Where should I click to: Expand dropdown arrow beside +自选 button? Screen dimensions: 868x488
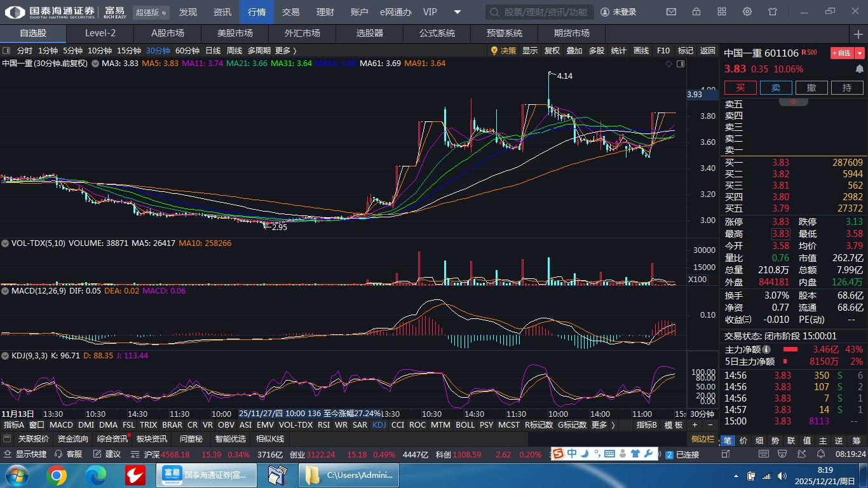click(x=860, y=53)
